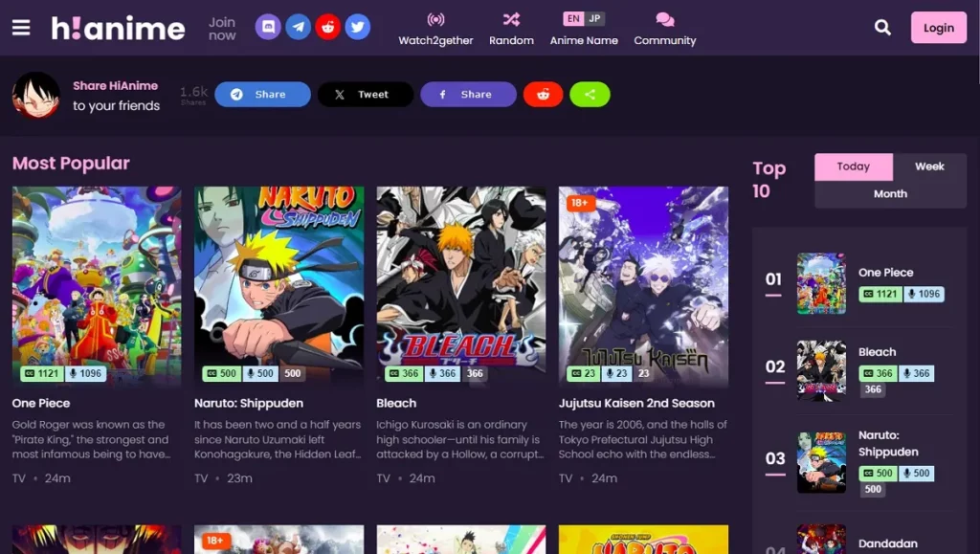The height and width of the screenshot is (554, 980).
Task: Switch anime name to EN
Action: (x=573, y=19)
